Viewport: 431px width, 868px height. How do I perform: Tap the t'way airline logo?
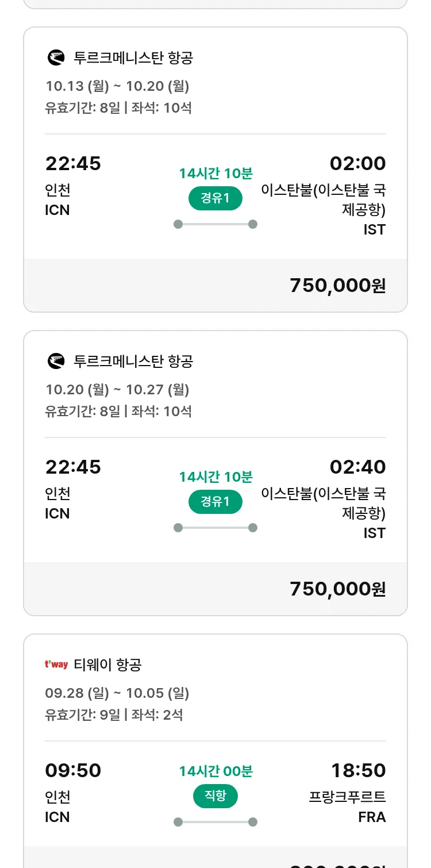(56, 665)
